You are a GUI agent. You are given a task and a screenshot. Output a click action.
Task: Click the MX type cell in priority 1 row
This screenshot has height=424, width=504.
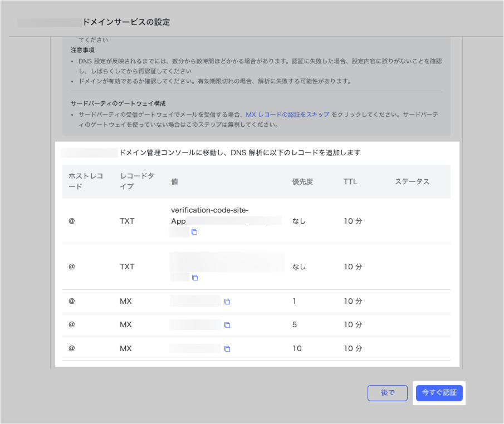(x=126, y=301)
